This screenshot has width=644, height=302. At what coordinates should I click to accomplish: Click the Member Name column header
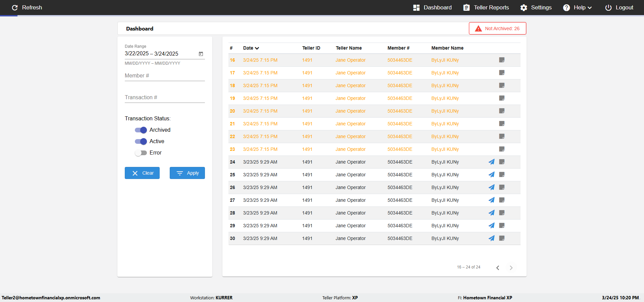point(447,48)
